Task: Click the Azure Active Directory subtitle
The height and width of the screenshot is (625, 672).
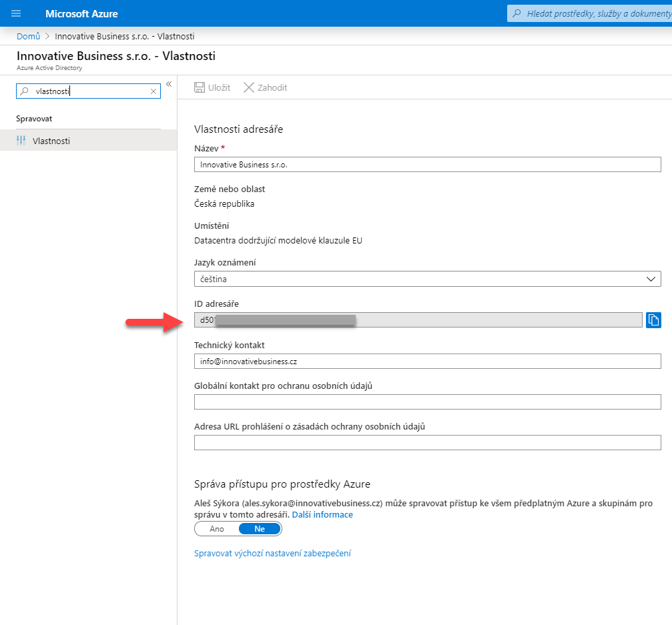Action: [x=49, y=67]
